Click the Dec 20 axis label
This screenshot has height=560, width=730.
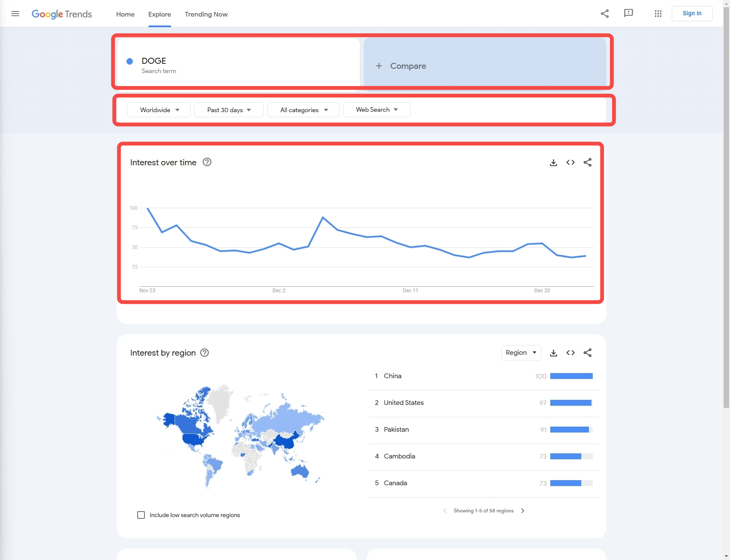pos(542,291)
